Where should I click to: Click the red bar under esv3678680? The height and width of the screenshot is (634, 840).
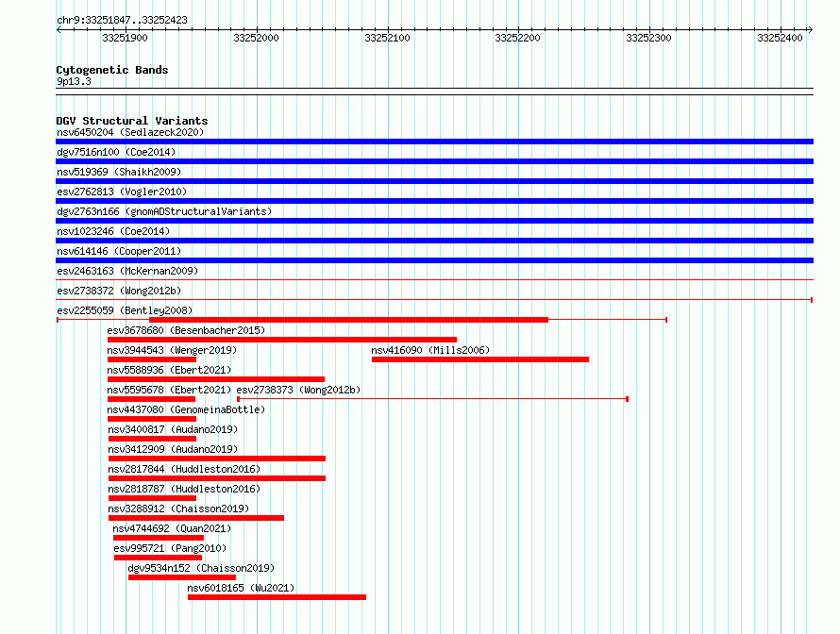pos(282,340)
